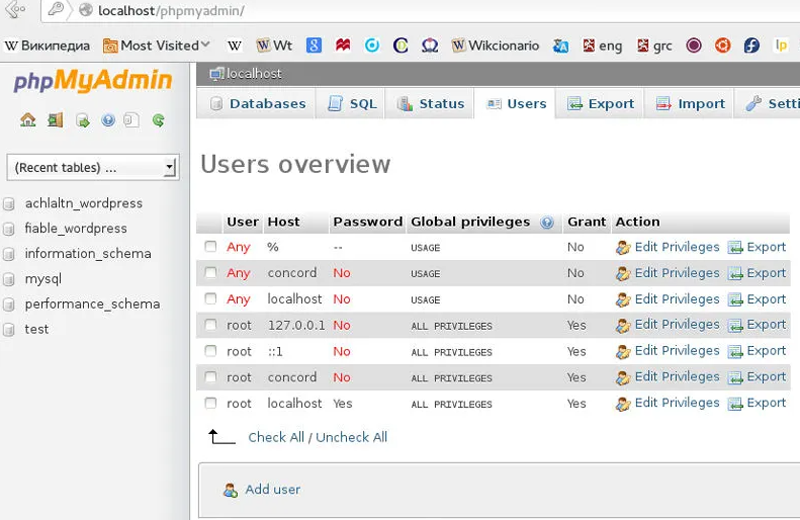Click the Global privileges help icon
This screenshot has height=520, width=800.
pos(547,223)
